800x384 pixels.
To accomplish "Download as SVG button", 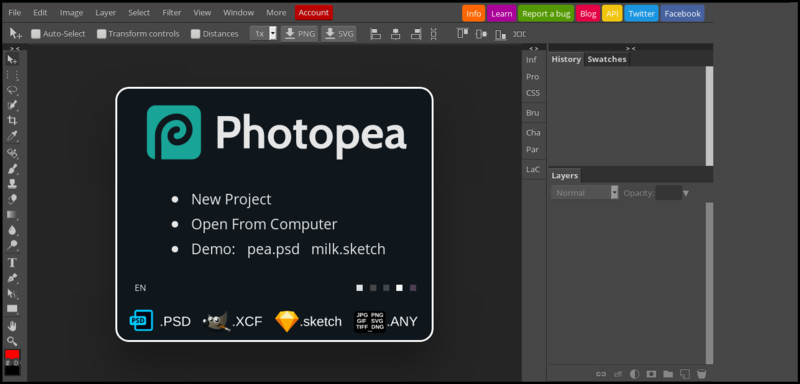I will tap(339, 34).
